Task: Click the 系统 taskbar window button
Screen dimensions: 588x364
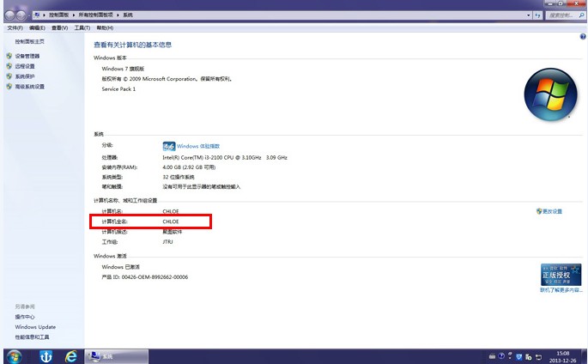Action: 116,356
